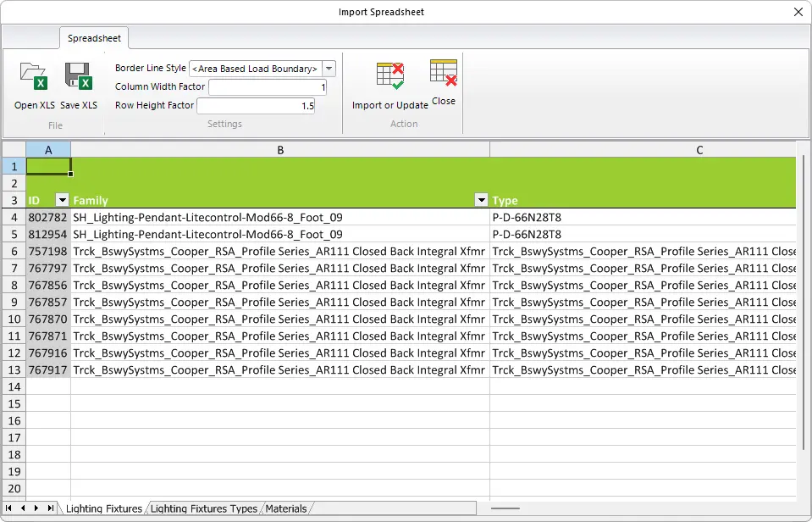The width and height of the screenshot is (812, 522).
Task: Open the ID column filter dropdown
Action: (x=61, y=200)
